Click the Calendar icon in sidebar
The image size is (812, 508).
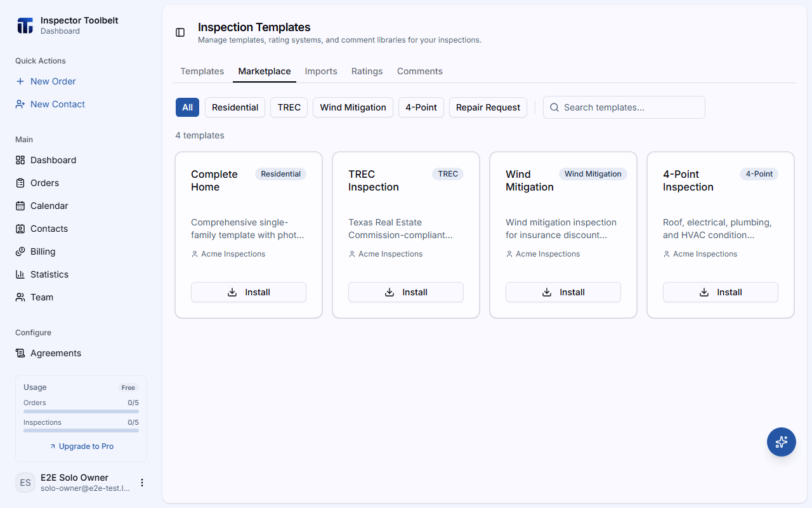pos(20,206)
